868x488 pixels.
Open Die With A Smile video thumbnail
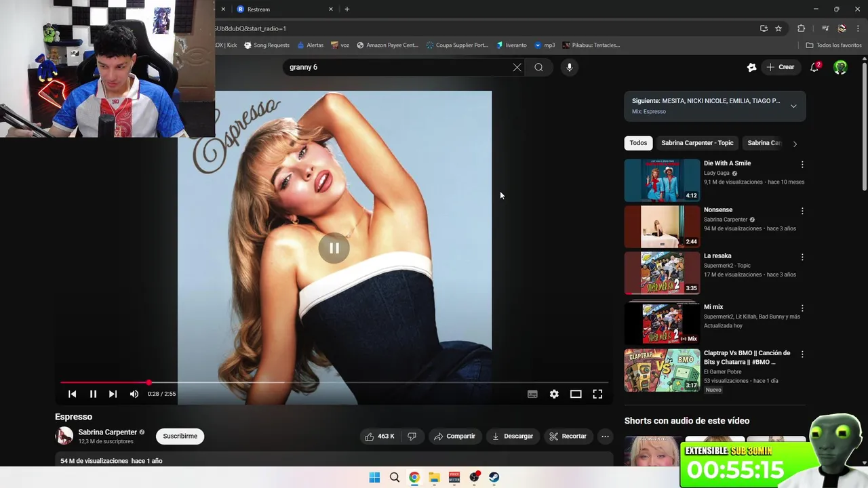coord(662,180)
